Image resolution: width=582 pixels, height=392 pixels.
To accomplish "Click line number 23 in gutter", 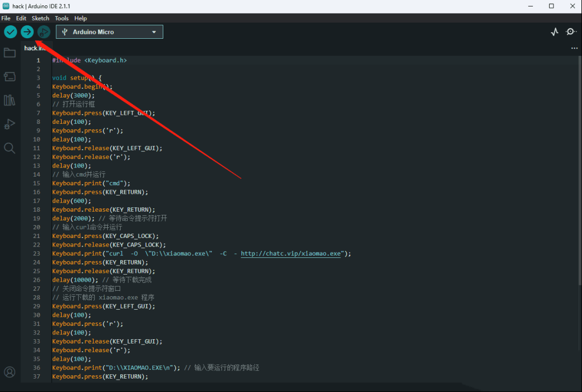I will pyautogui.click(x=37, y=254).
